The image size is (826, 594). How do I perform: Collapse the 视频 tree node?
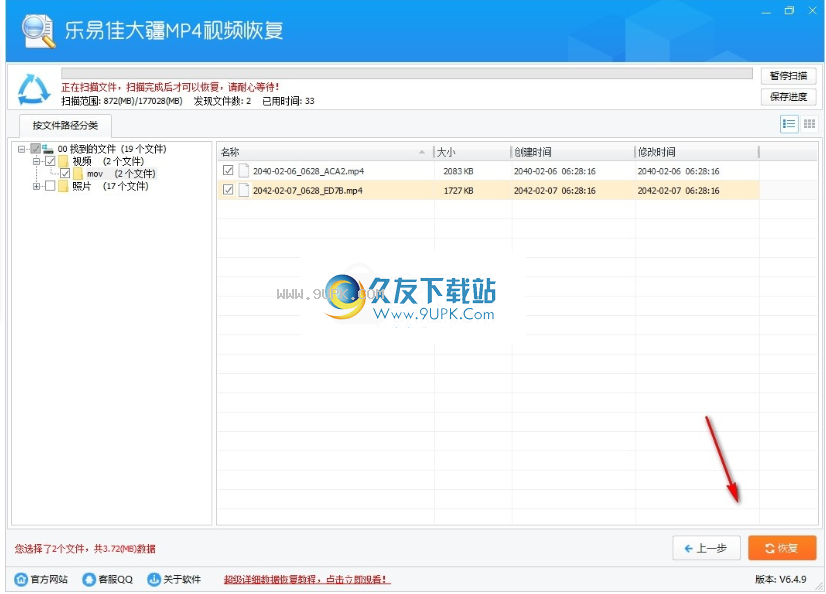pyautogui.click(x=36, y=161)
